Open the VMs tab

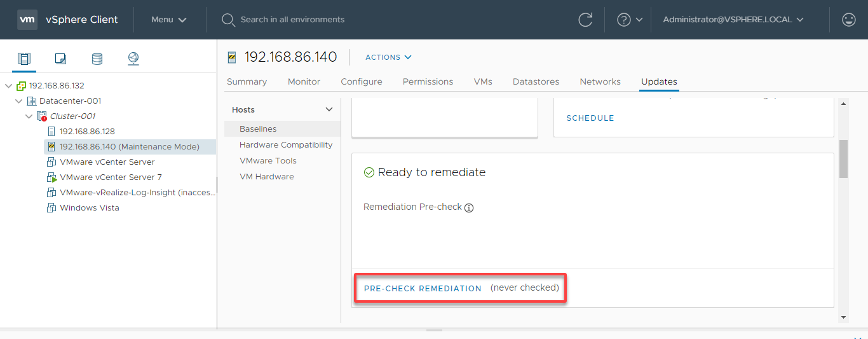(483, 81)
